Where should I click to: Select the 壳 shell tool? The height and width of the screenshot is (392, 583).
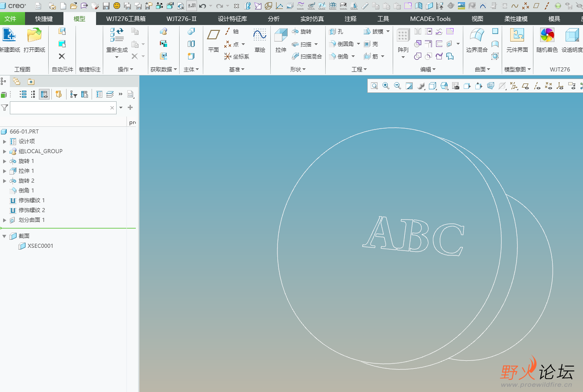pyautogui.click(x=371, y=44)
